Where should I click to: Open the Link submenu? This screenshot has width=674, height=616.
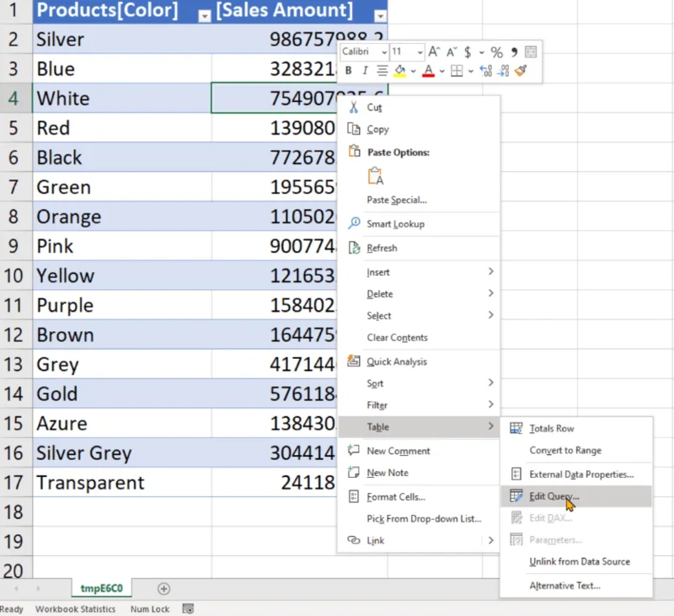[419, 540]
